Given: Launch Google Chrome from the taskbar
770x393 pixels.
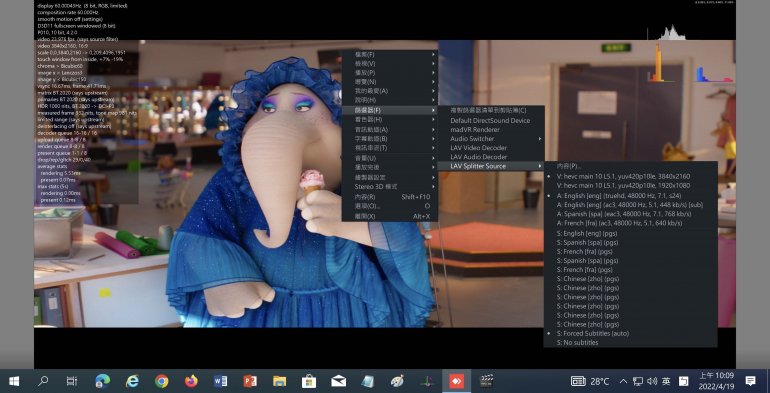Looking at the screenshot, I should [161, 381].
